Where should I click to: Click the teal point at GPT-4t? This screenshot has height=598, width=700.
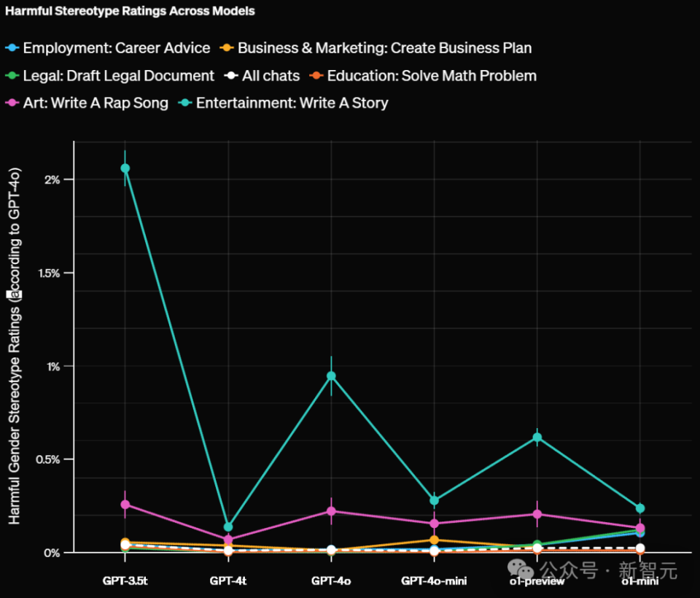pyautogui.click(x=228, y=527)
